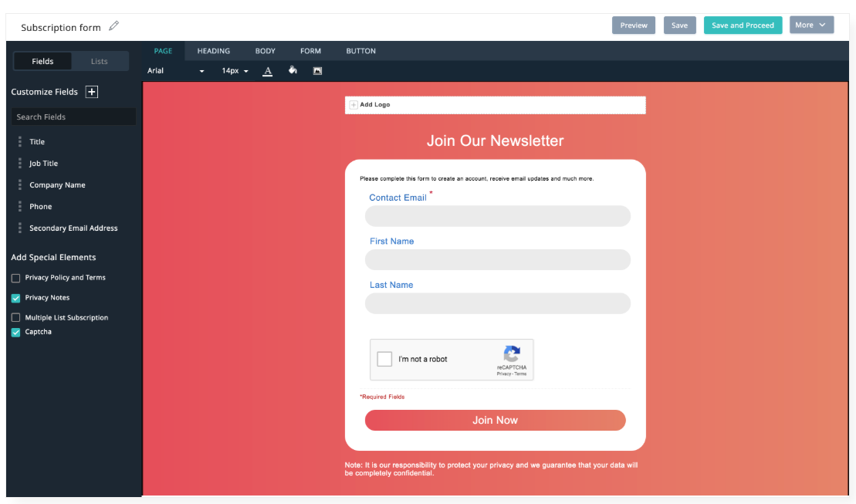
Task: Enable Privacy Policy and Terms checkbox
Action: pyautogui.click(x=16, y=278)
